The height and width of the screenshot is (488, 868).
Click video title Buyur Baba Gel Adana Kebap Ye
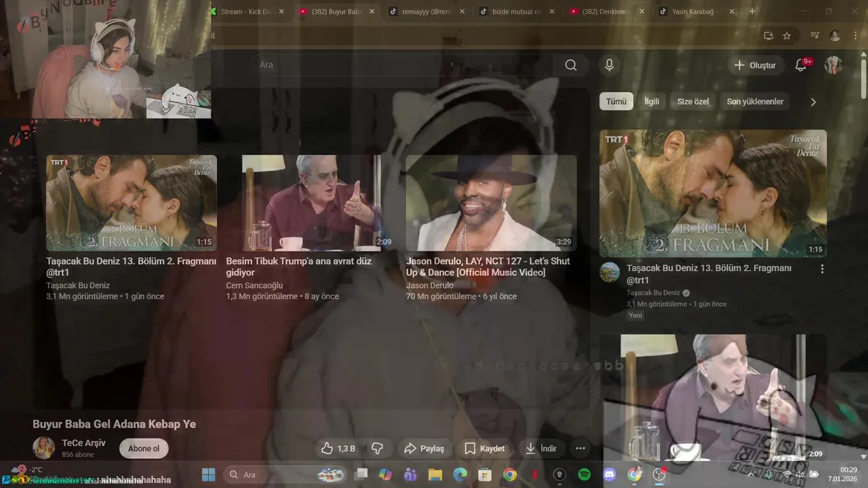[115, 424]
